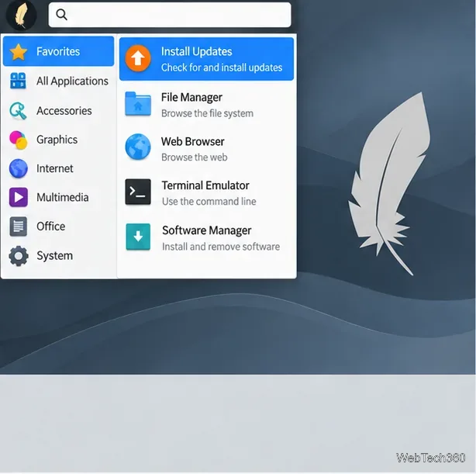This screenshot has width=476, height=474.
Task: Open the Internet category label
Action: click(x=55, y=168)
